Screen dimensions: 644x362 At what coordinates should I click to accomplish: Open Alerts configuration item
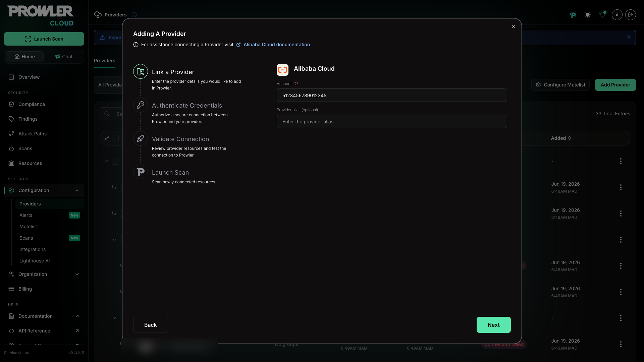click(x=50, y=215)
